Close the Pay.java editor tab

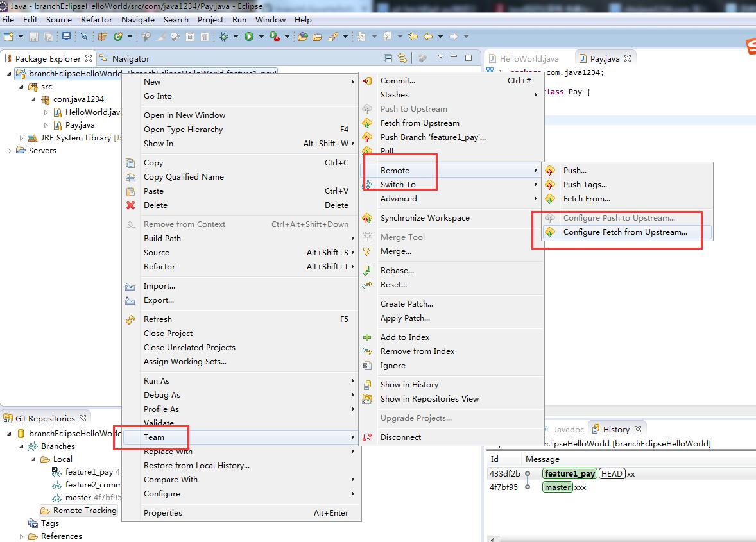(627, 58)
